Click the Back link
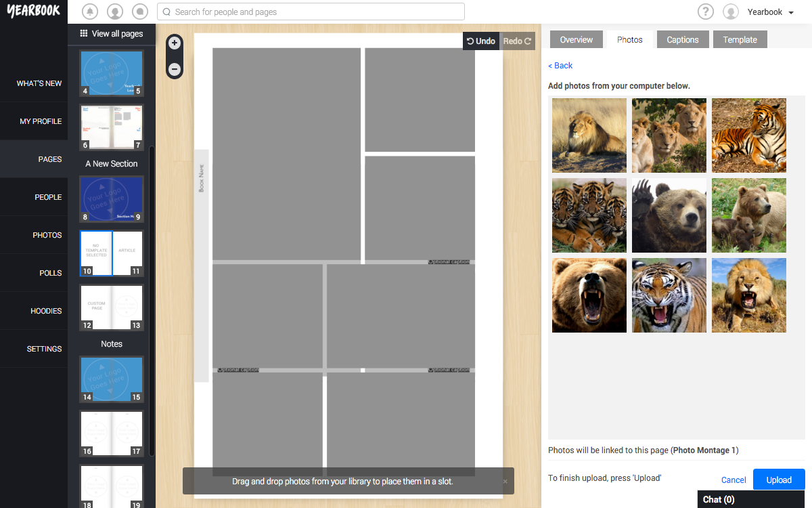This screenshot has width=812, height=508. pyautogui.click(x=560, y=66)
